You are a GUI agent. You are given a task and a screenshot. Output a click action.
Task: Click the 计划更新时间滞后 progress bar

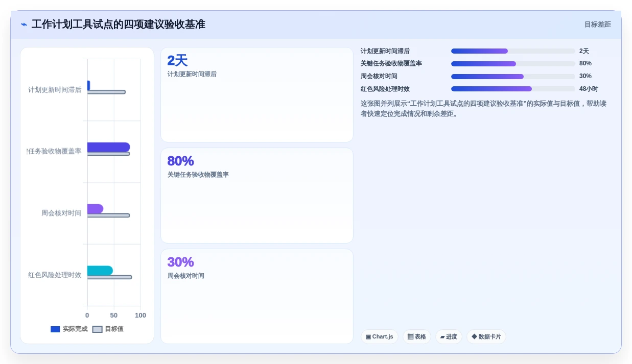pos(513,51)
